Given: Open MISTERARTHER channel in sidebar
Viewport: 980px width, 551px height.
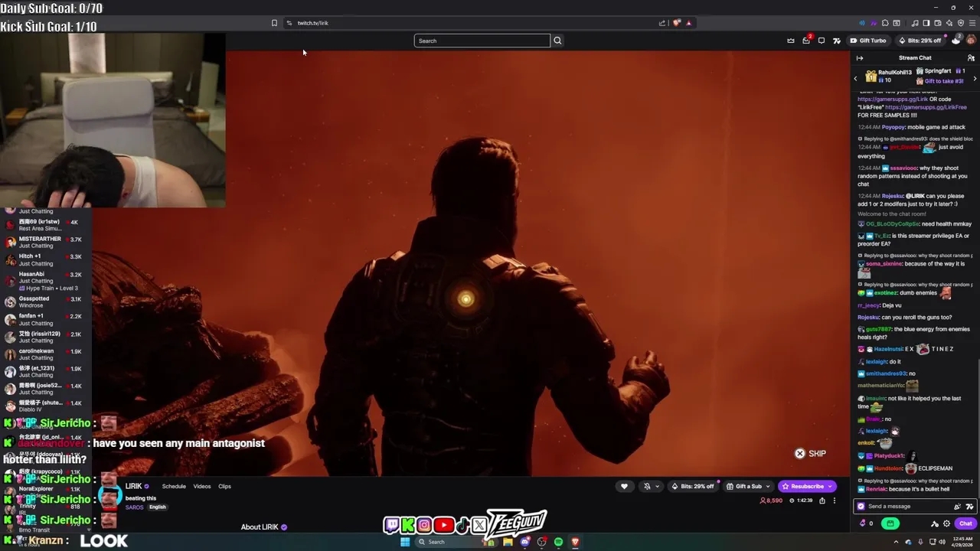Looking at the screenshot, I should 46,243.
